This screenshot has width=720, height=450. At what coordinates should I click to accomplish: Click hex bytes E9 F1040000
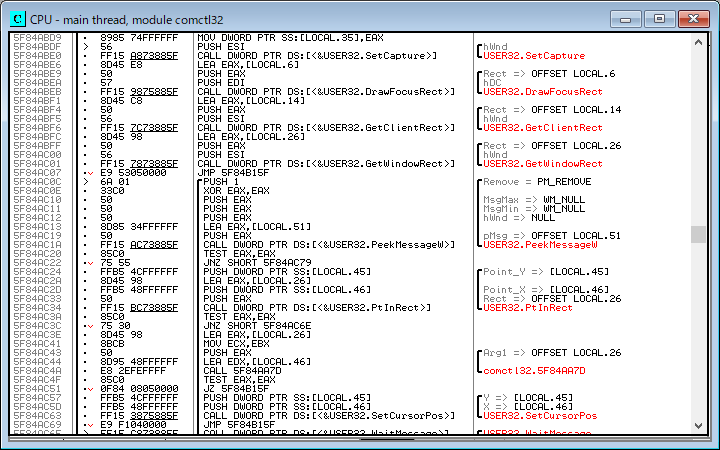point(133,425)
